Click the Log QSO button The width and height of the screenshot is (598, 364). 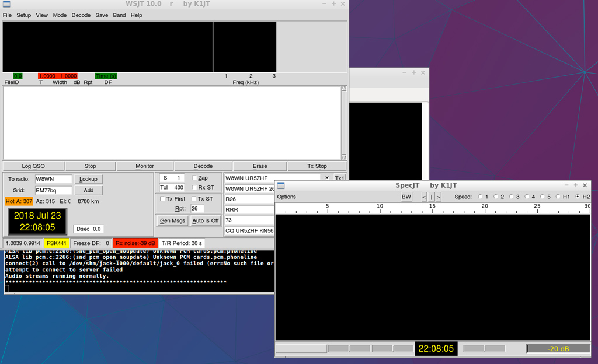point(33,166)
